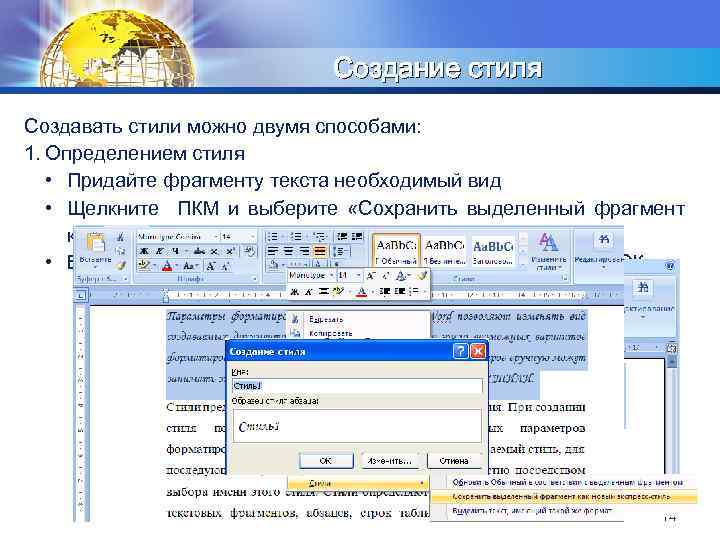
Task: Click Align Left in Paragraph group
Action: [273, 251]
